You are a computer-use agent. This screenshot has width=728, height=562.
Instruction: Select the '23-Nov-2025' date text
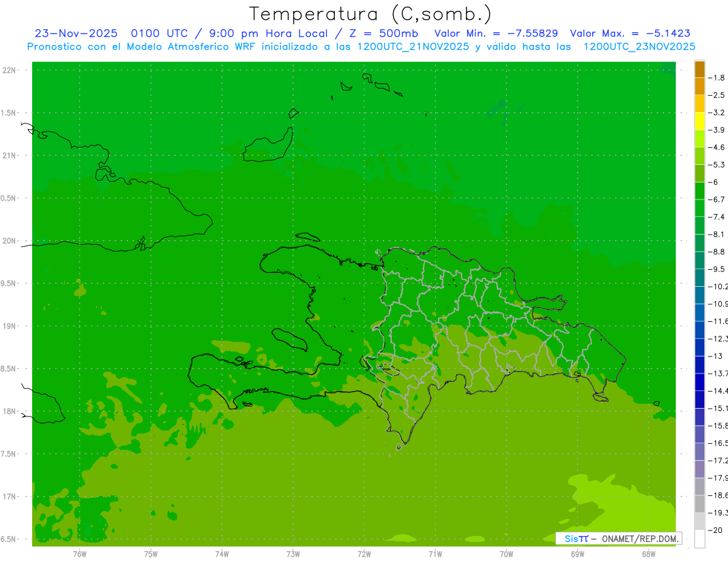click(76, 34)
